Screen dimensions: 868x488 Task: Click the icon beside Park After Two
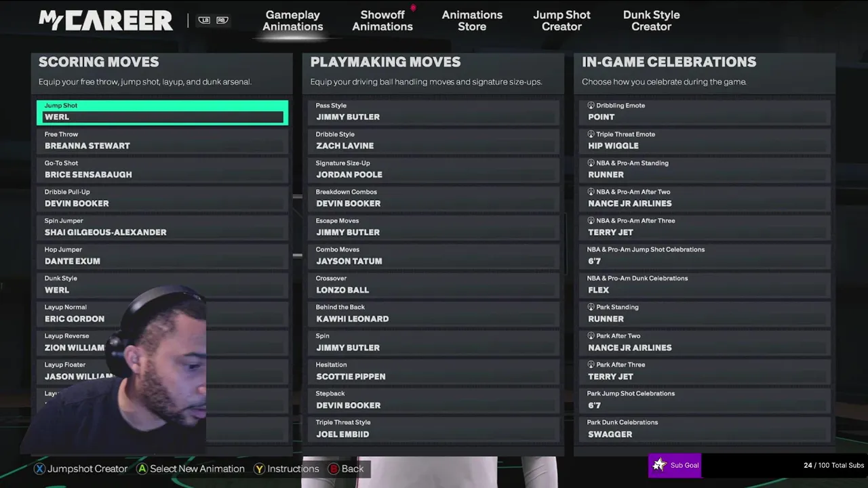pyautogui.click(x=591, y=336)
